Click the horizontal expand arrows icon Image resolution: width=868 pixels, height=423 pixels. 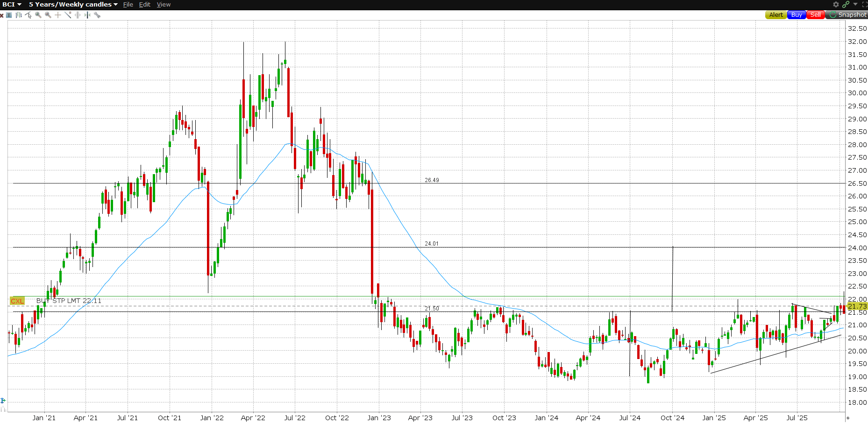click(x=78, y=15)
